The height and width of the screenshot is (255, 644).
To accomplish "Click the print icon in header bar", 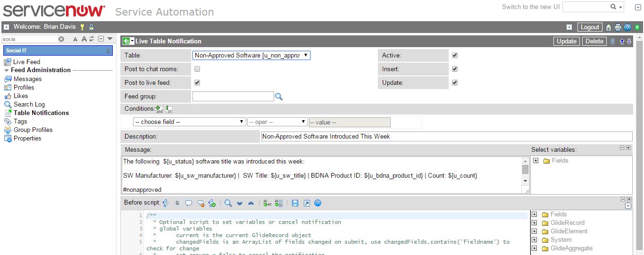I will tap(618, 27).
